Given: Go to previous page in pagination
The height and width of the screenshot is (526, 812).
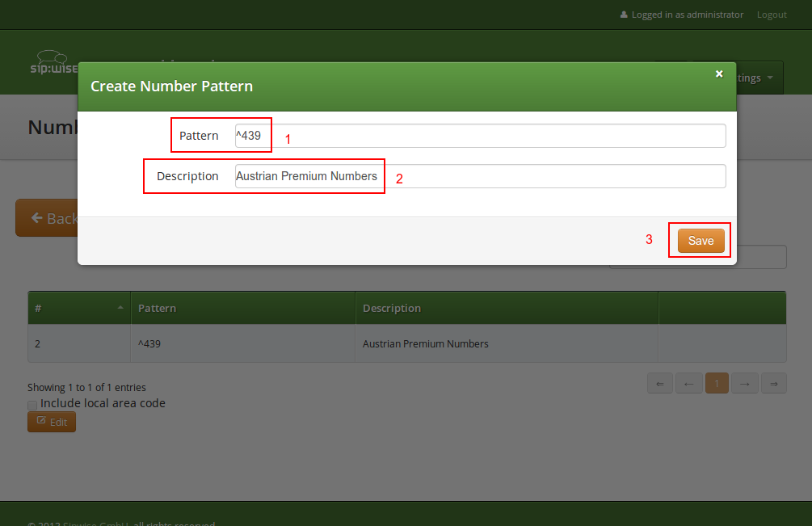Looking at the screenshot, I should [x=688, y=383].
